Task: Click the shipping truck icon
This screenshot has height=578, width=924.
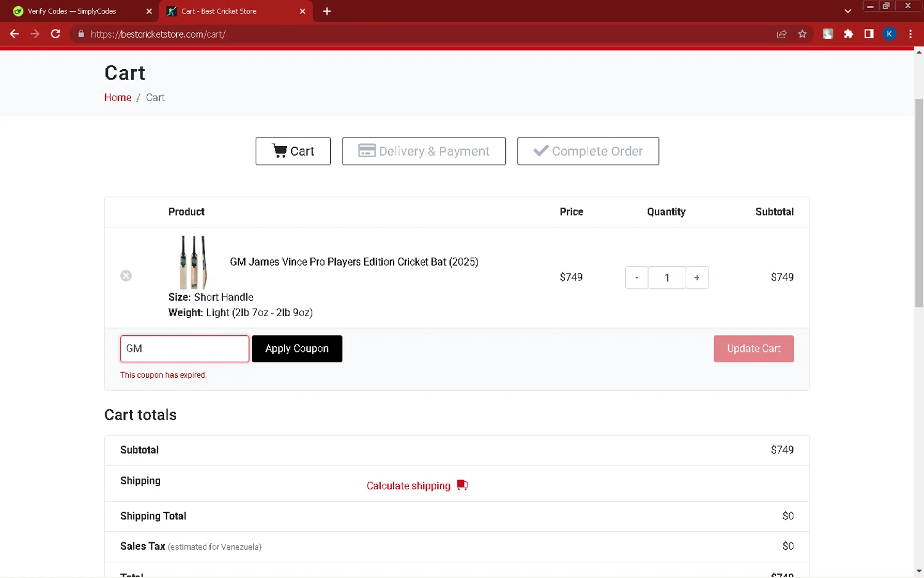Action: (463, 485)
